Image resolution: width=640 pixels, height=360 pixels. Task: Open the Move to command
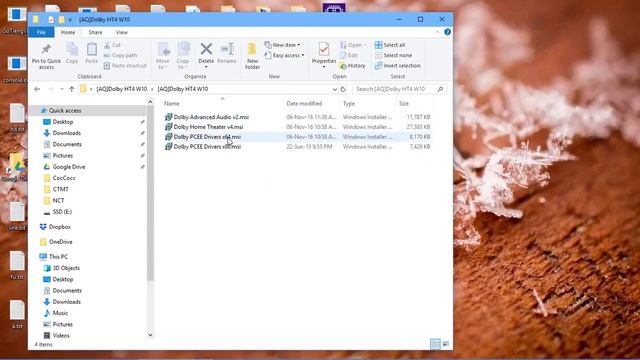pos(163,56)
